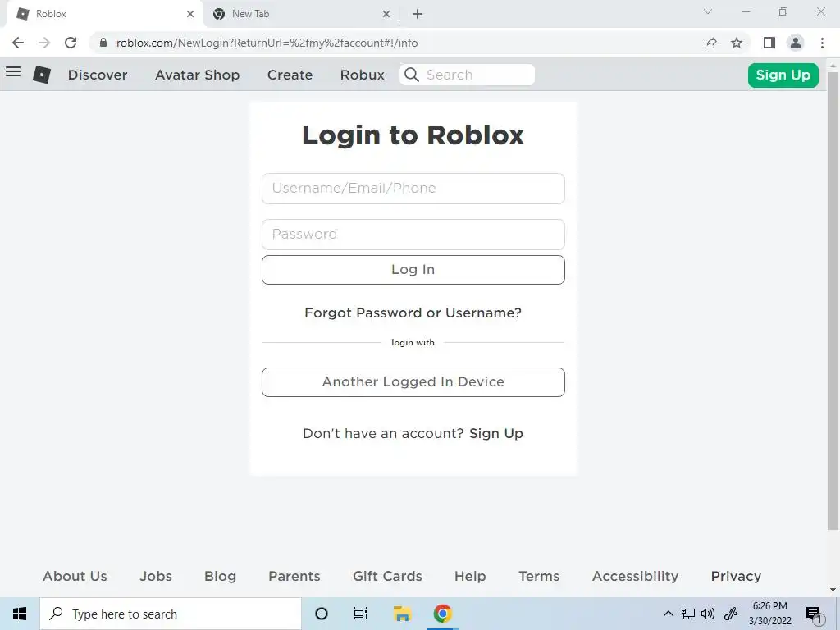This screenshot has height=630, width=840.
Task: Open the Blog footer link
Action: [220, 576]
